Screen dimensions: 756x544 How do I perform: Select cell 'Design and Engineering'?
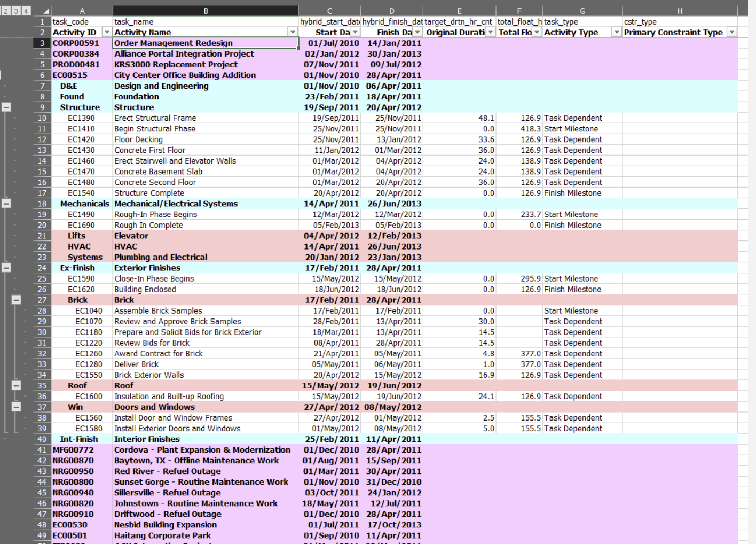pos(206,86)
